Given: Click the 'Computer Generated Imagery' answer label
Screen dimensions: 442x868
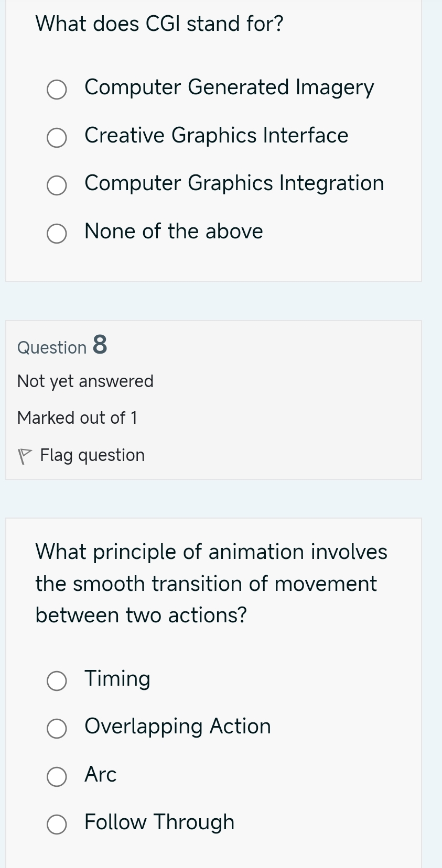Looking at the screenshot, I should point(229,87).
